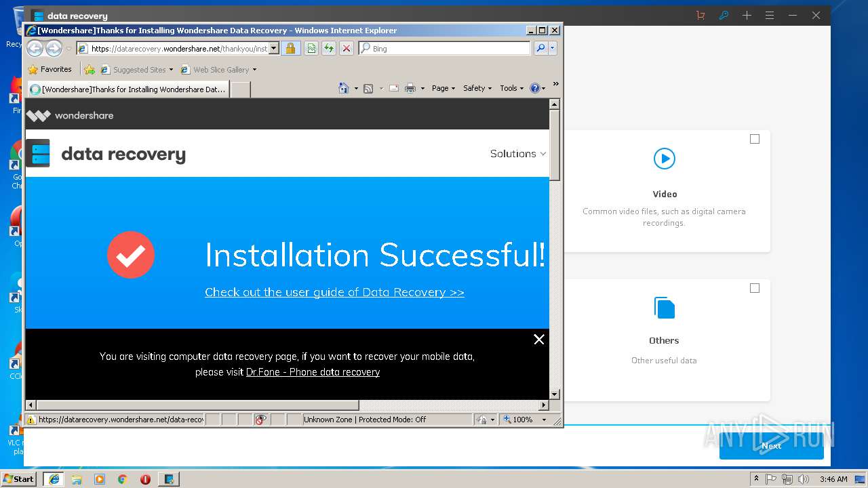Expand the Web Slice Gallery dropdown
The image size is (868, 488).
click(x=254, y=70)
